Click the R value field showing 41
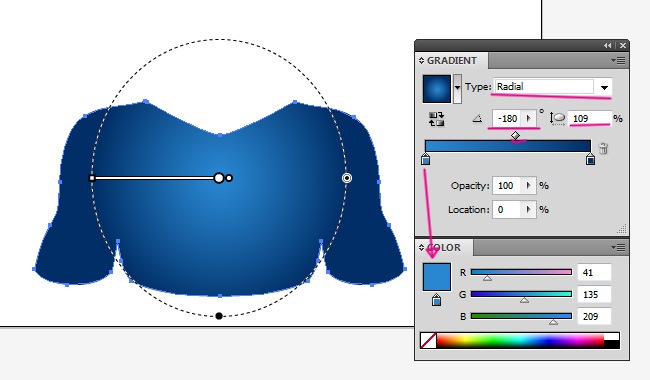The image size is (650, 380). coord(594,272)
